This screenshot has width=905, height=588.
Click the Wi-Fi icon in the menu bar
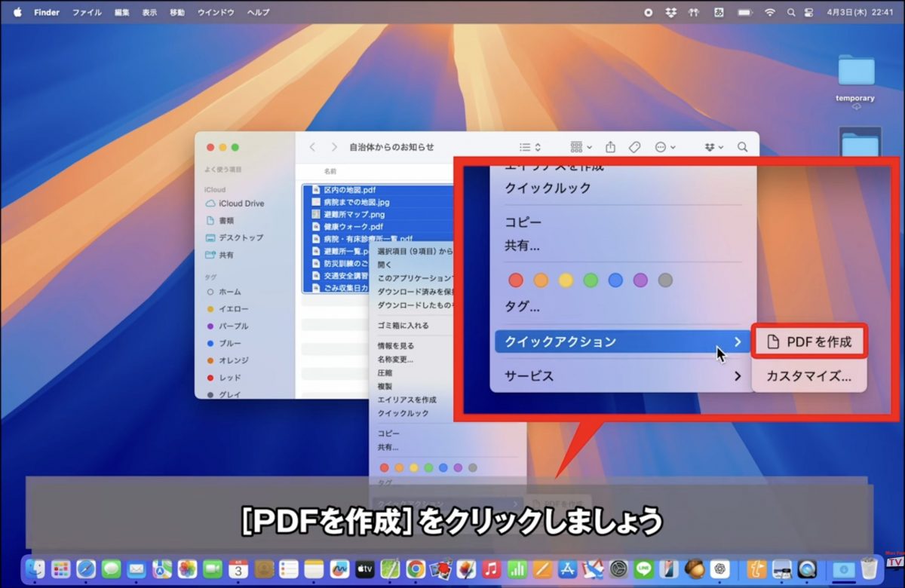point(769,13)
